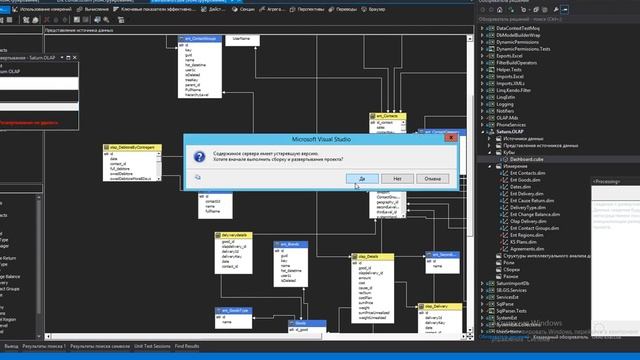
Task: Close the Microsoft Visual Studio dialog
Action: click(x=451, y=138)
